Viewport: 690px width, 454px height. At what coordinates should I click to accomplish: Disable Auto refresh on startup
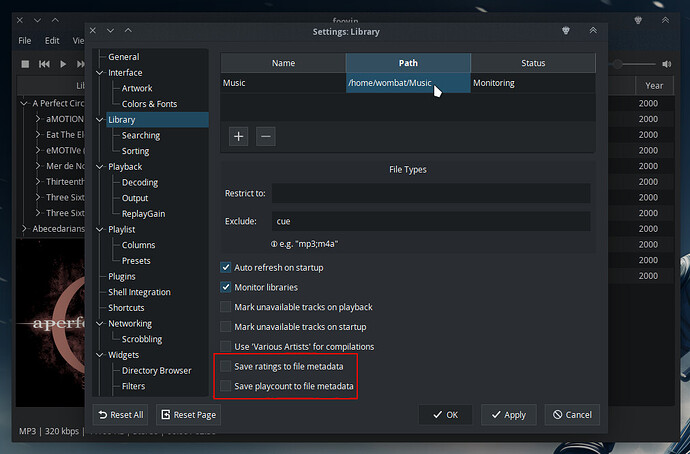226,268
